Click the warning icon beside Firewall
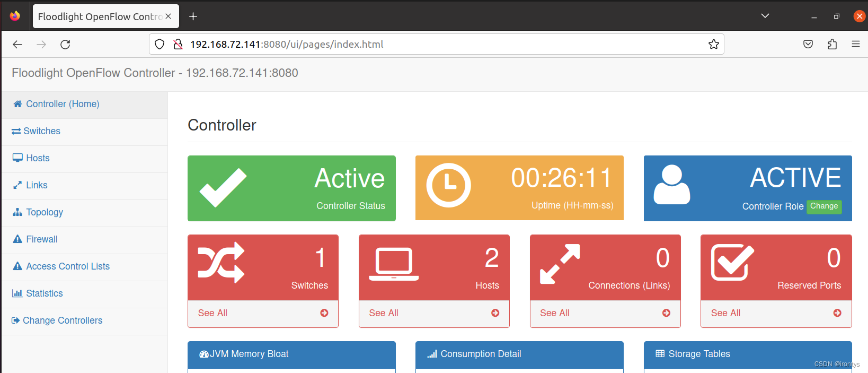Viewport: 868px width, 373px height. click(x=17, y=239)
